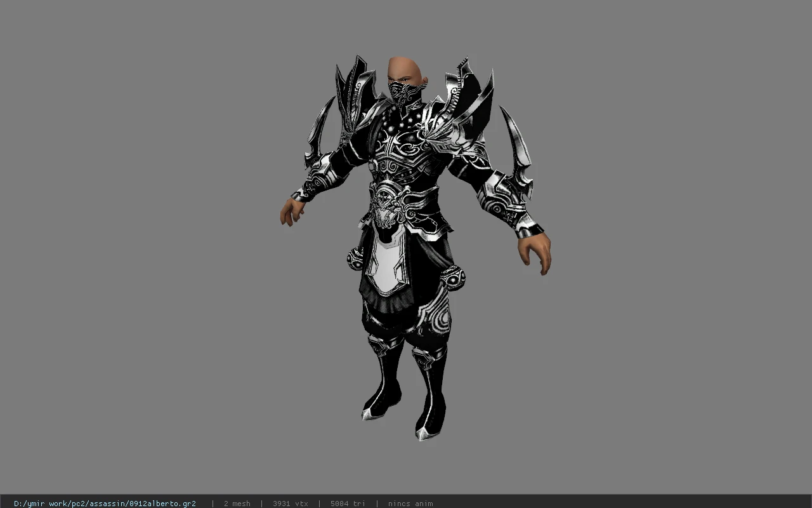Click the model's bare hand near the curved blade
Screen dimensions: 812x508
pos(291,211)
